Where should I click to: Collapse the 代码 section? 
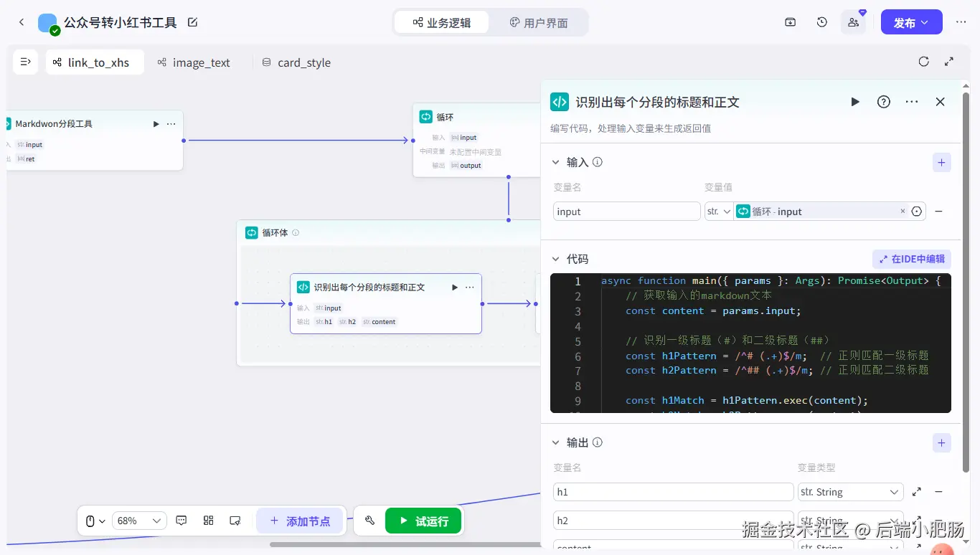(x=555, y=259)
